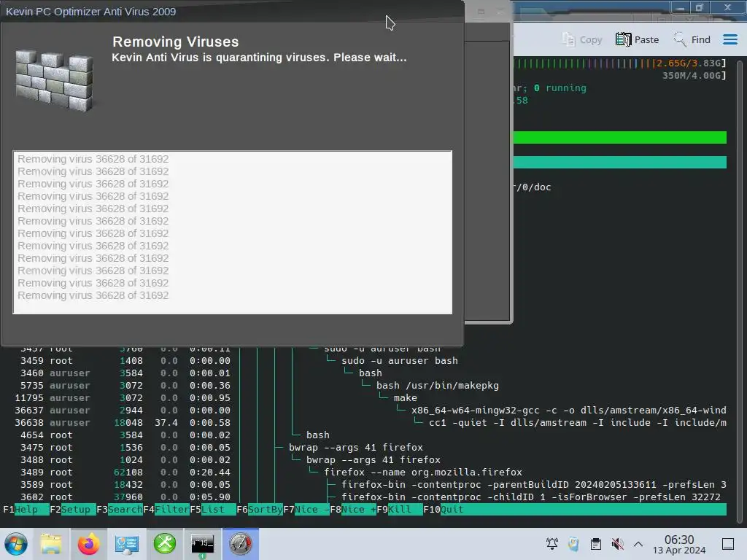Select process 3475 bwrap firefox row
The width and height of the screenshot is (747, 560).
pos(365,448)
